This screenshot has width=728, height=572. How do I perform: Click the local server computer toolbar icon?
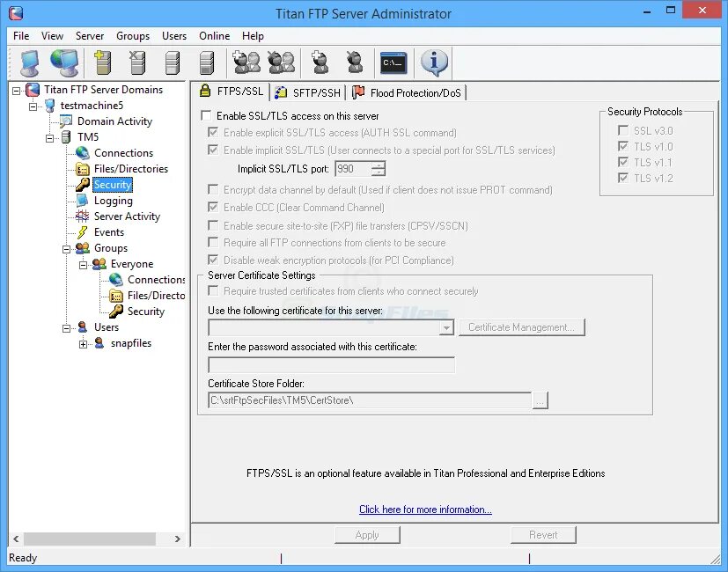(30, 63)
